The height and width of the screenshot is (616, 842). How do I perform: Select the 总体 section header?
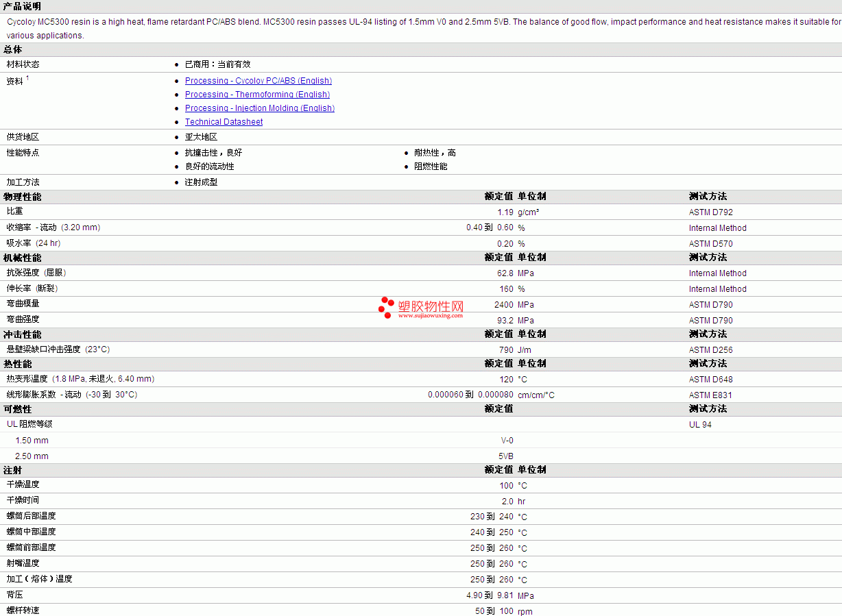[x=12, y=49]
